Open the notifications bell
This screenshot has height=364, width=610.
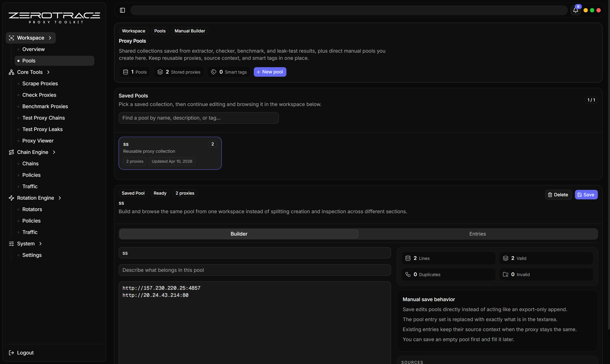coord(575,10)
